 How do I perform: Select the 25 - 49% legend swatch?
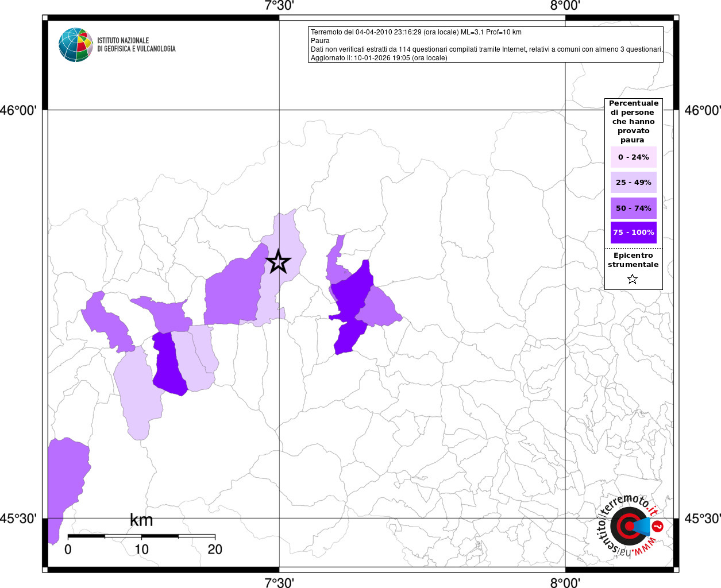click(633, 182)
